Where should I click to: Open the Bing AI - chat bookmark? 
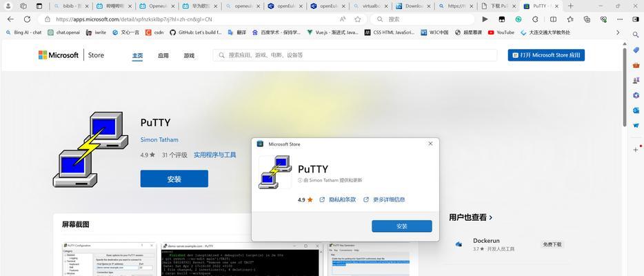click(x=23, y=32)
